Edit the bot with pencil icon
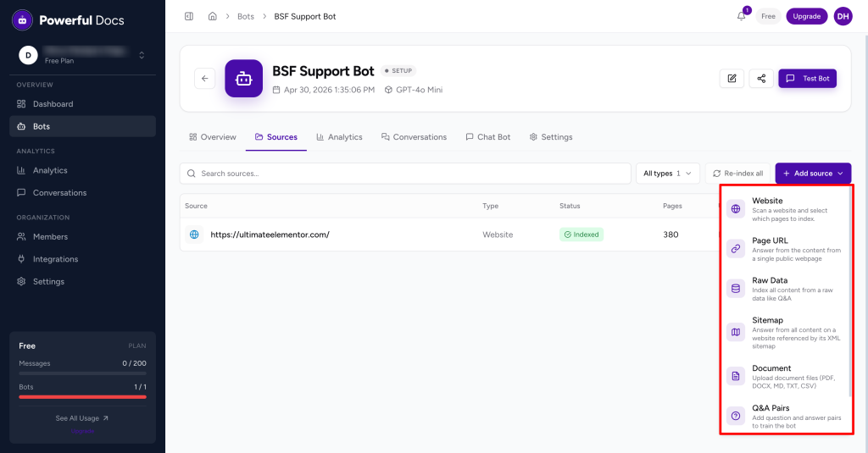 tap(732, 79)
